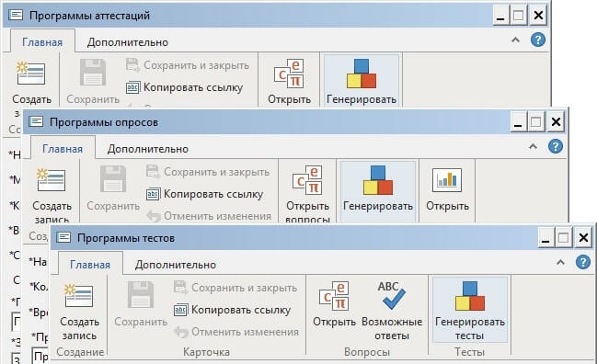
Task: Open help icon in Программы тестов window
Action: (583, 262)
